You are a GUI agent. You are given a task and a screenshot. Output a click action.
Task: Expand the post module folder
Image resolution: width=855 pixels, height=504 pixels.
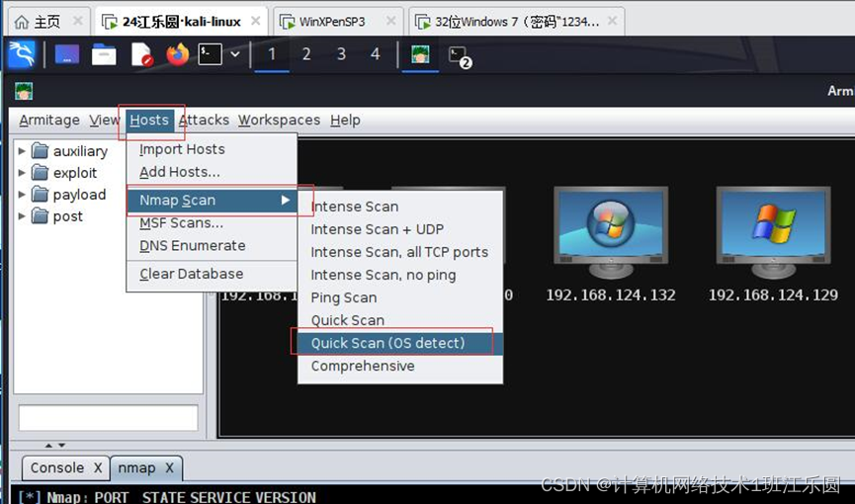[22, 216]
